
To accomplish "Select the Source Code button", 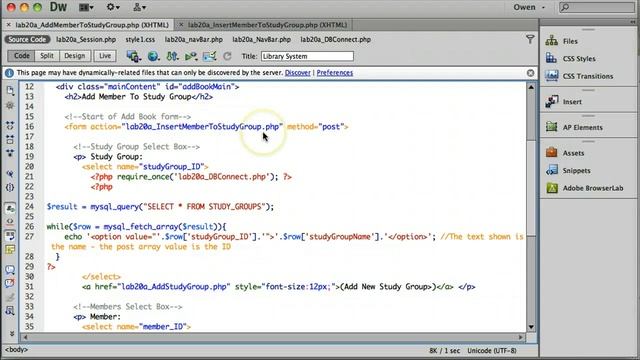I will point(27,40).
